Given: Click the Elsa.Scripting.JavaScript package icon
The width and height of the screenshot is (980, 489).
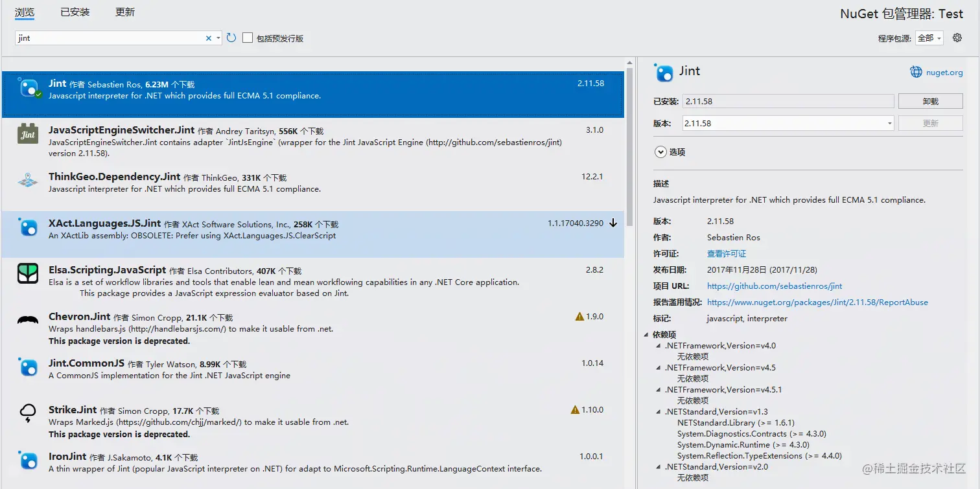Looking at the screenshot, I should tap(28, 274).
